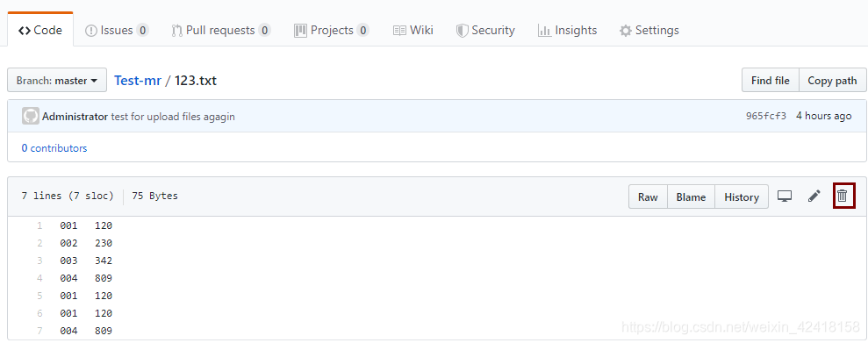Click the '4 hours ago' timestamp
This screenshot has height=343, width=868.
click(x=824, y=116)
